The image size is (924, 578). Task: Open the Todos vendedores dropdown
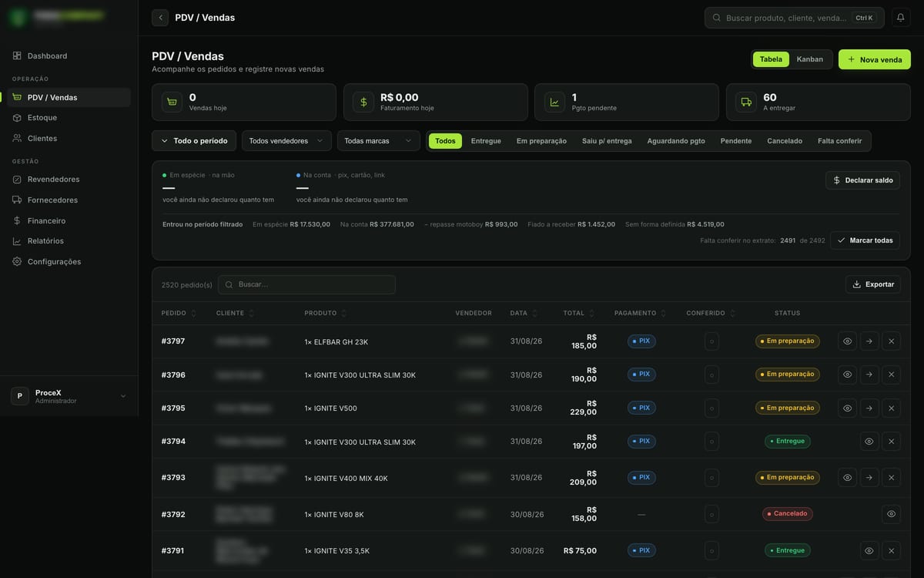(x=286, y=141)
